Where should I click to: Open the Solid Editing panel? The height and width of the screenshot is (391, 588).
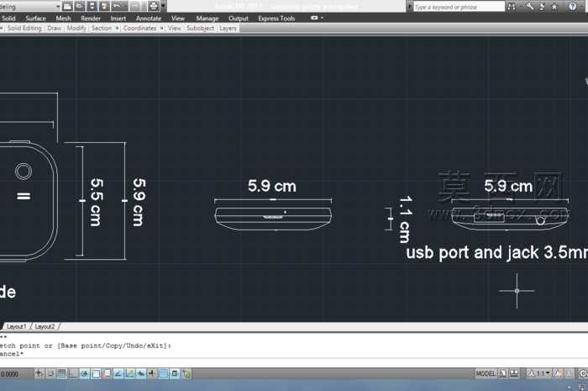click(x=24, y=28)
